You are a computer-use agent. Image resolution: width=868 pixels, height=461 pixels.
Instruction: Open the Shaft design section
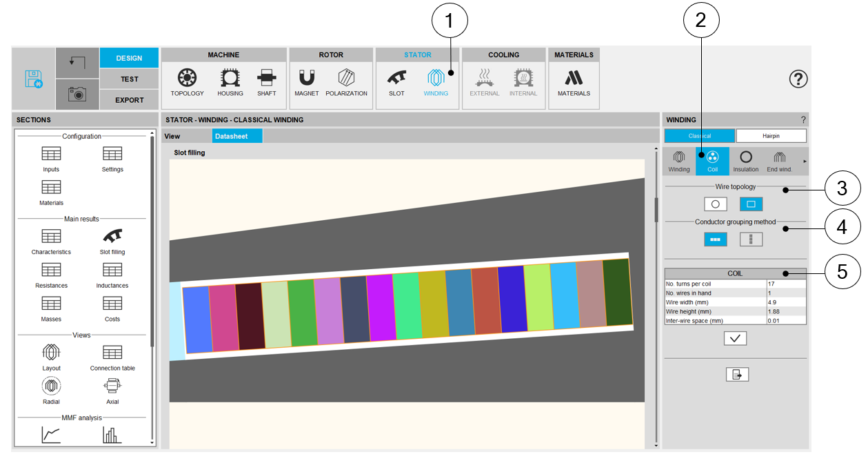[x=266, y=83]
